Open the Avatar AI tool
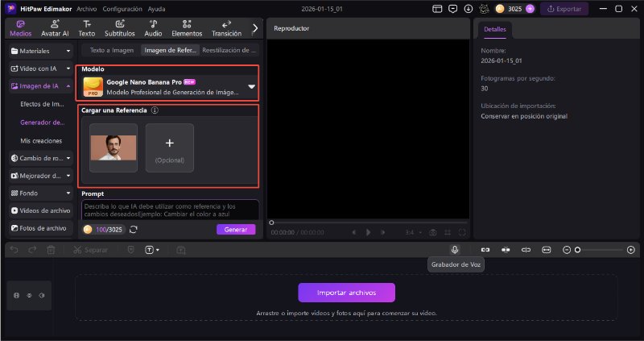Image resolution: width=644 pixels, height=341 pixels. (55, 28)
